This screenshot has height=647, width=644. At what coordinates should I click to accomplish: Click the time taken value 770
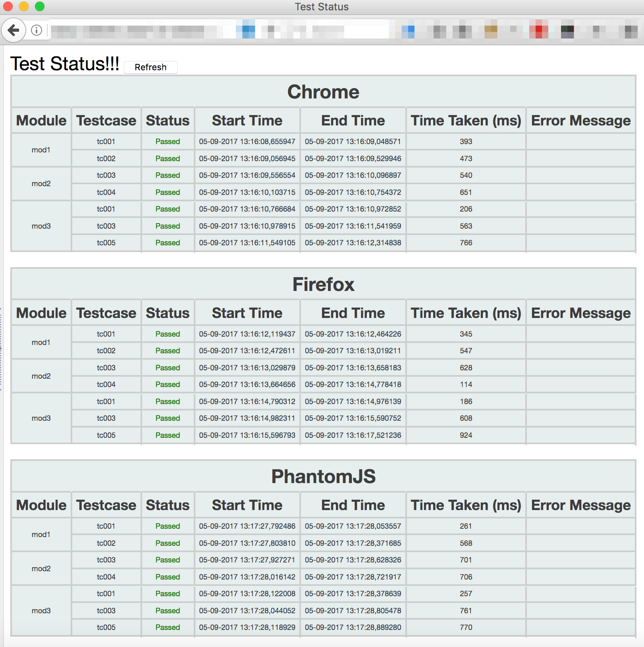pyautogui.click(x=466, y=627)
